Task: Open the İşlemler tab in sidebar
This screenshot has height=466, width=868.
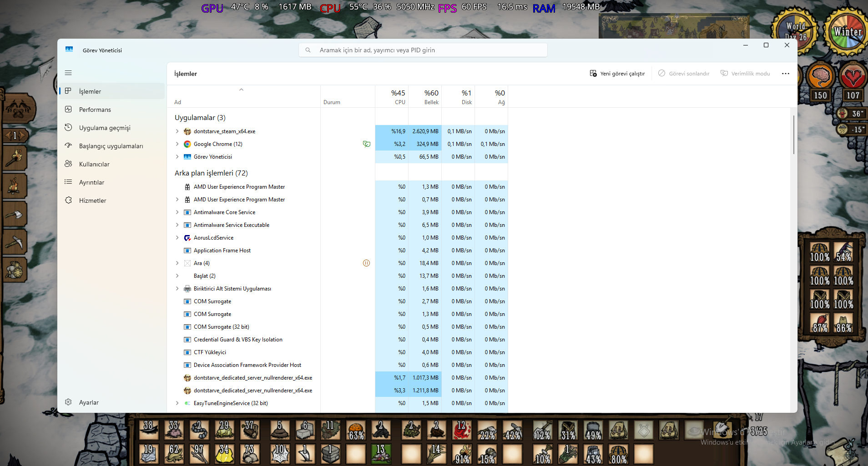Action: pos(112,91)
